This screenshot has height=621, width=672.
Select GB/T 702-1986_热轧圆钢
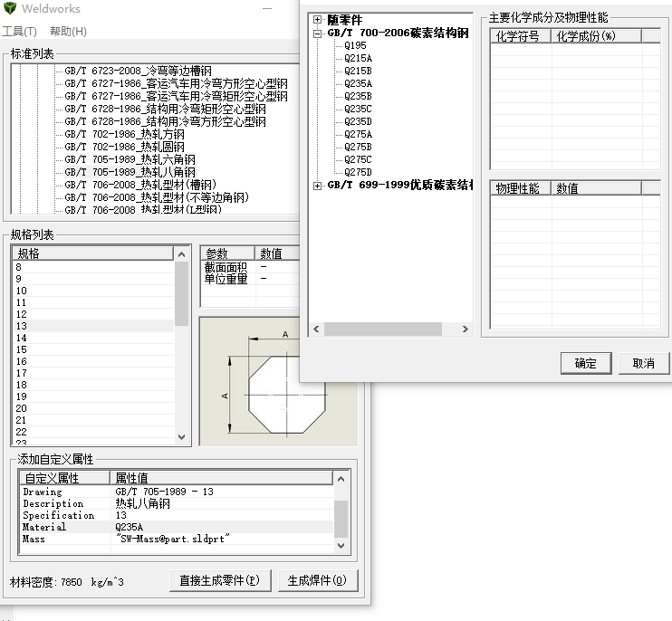click(124, 147)
